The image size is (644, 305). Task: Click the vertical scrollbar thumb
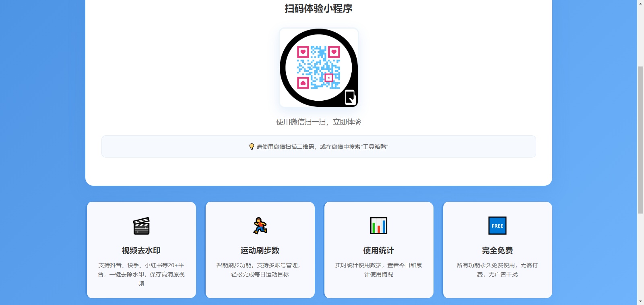(640, 139)
